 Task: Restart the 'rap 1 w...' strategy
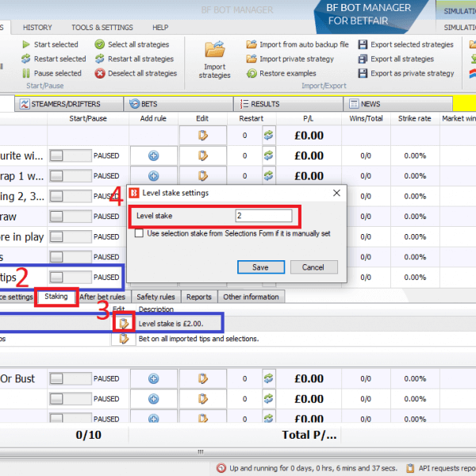[269, 176]
